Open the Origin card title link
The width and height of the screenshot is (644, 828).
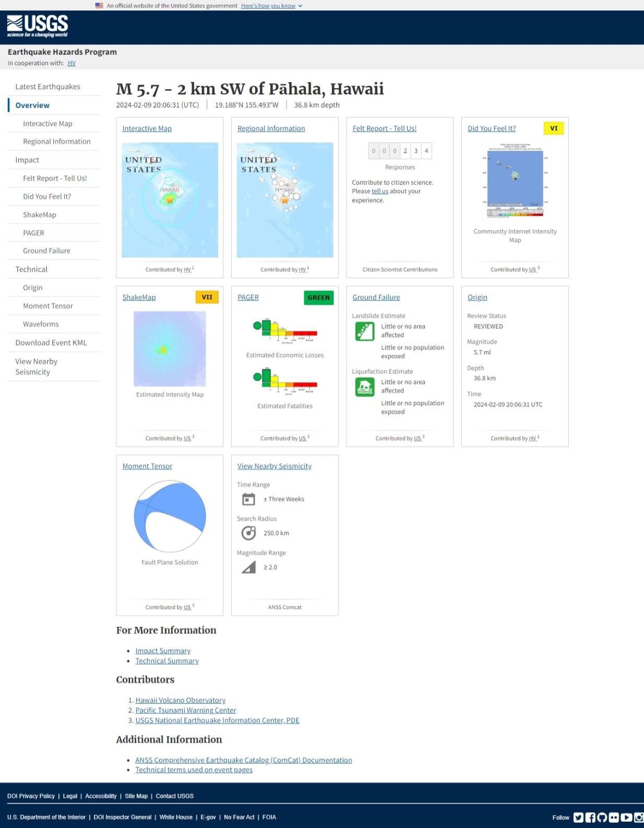pyautogui.click(x=478, y=297)
